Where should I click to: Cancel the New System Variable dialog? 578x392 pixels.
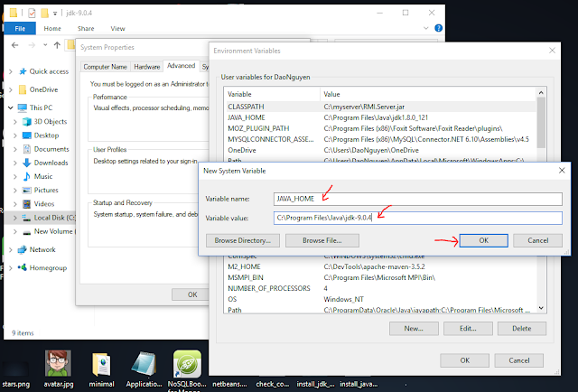537,240
